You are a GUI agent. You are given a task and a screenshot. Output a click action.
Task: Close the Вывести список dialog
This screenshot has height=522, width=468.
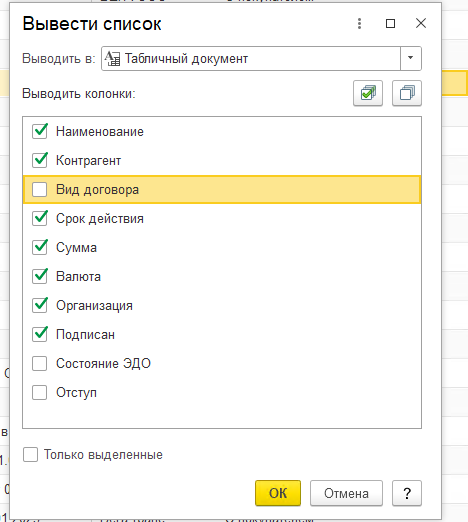point(421,23)
